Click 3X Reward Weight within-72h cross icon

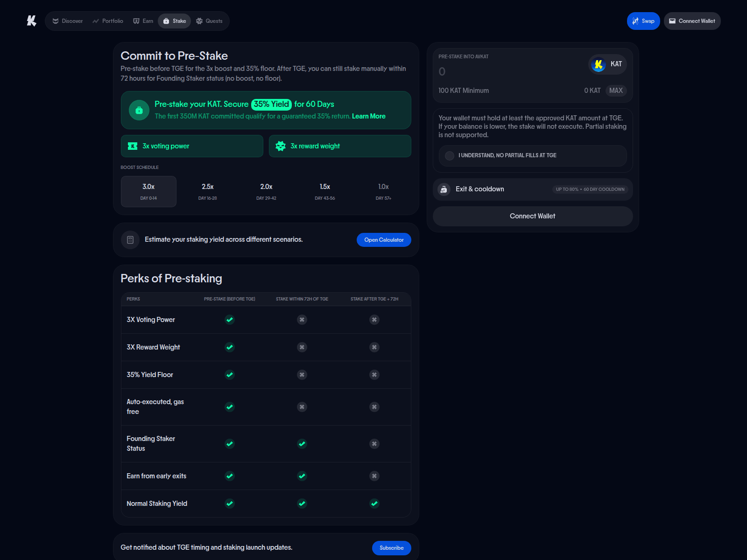(x=302, y=347)
